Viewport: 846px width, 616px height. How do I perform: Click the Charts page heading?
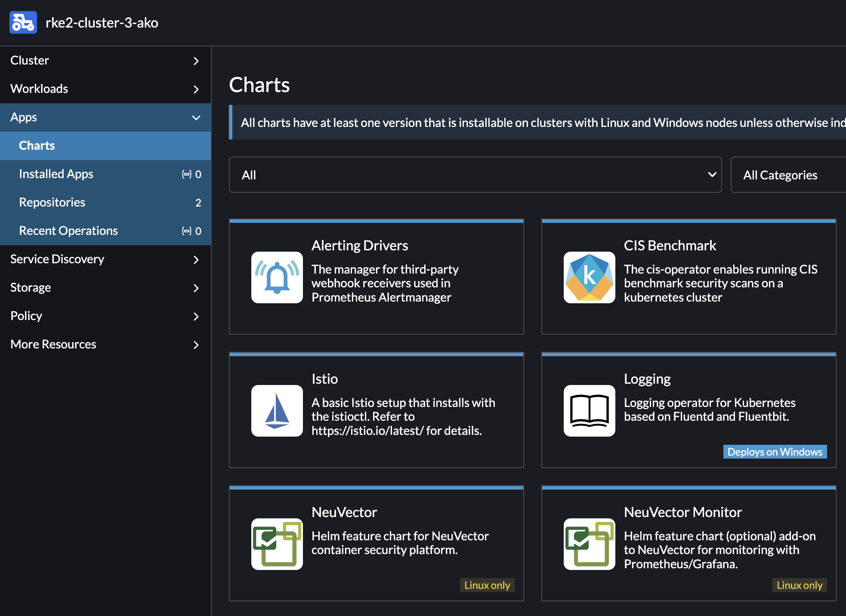coord(259,85)
